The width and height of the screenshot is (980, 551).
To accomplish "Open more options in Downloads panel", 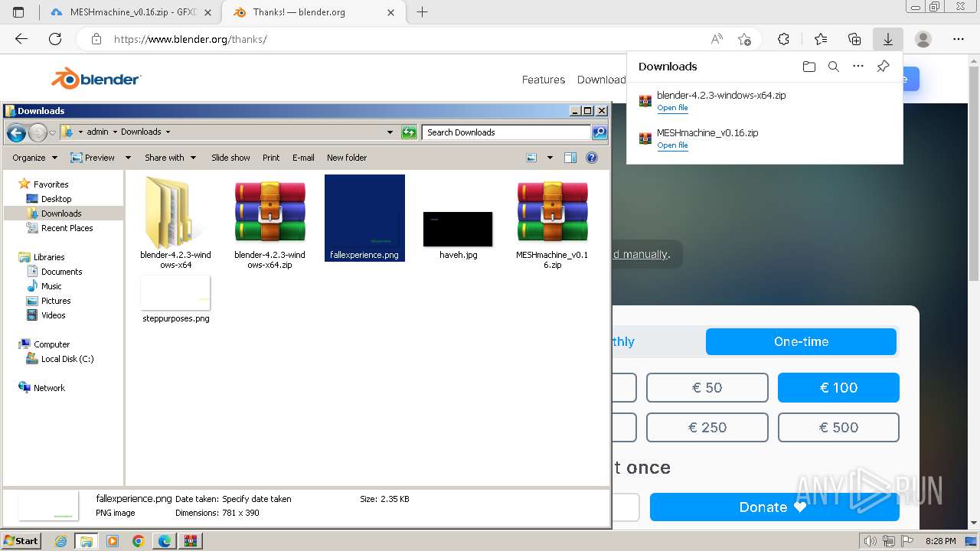I will coord(858,67).
